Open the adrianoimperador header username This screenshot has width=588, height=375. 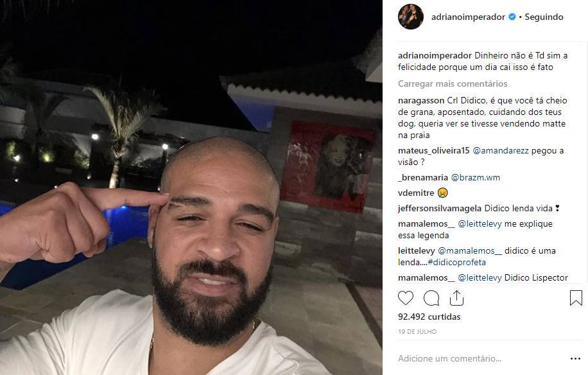[x=468, y=17]
